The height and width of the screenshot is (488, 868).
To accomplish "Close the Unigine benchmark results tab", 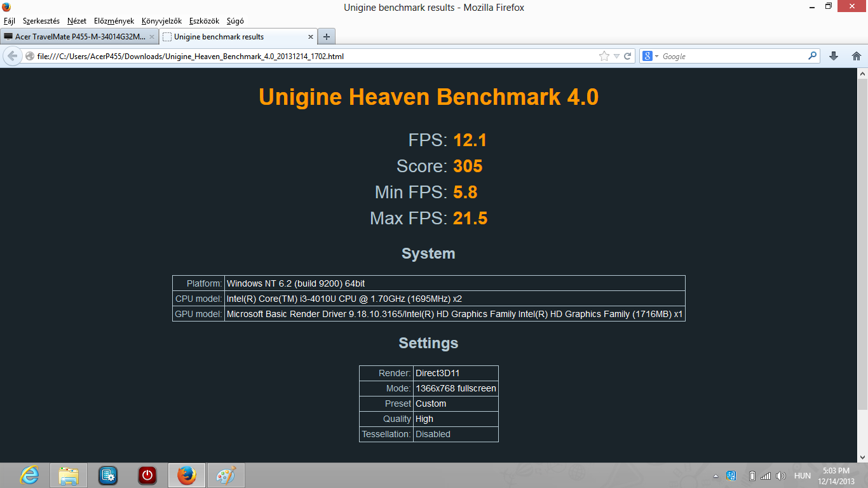I will pyautogui.click(x=311, y=37).
